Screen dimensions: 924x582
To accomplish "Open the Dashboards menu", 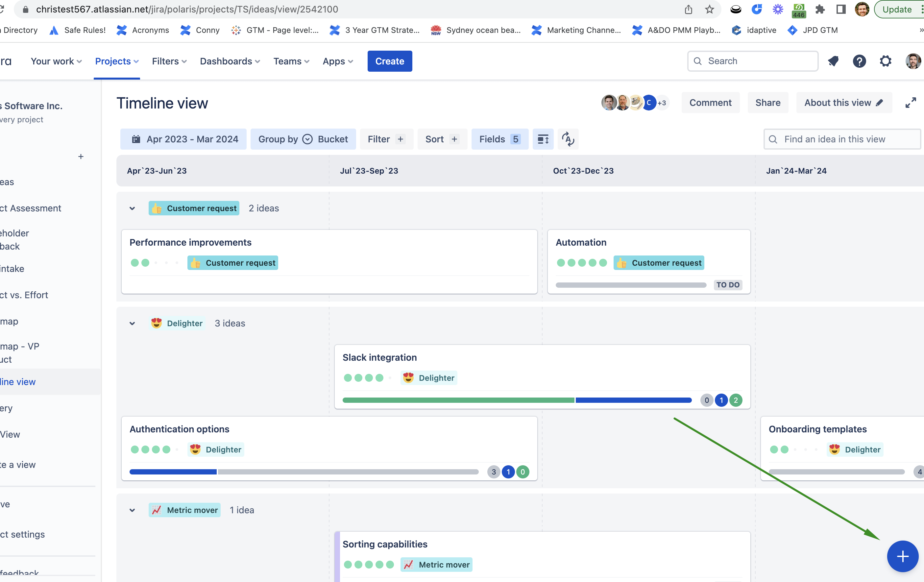I will pyautogui.click(x=230, y=61).
